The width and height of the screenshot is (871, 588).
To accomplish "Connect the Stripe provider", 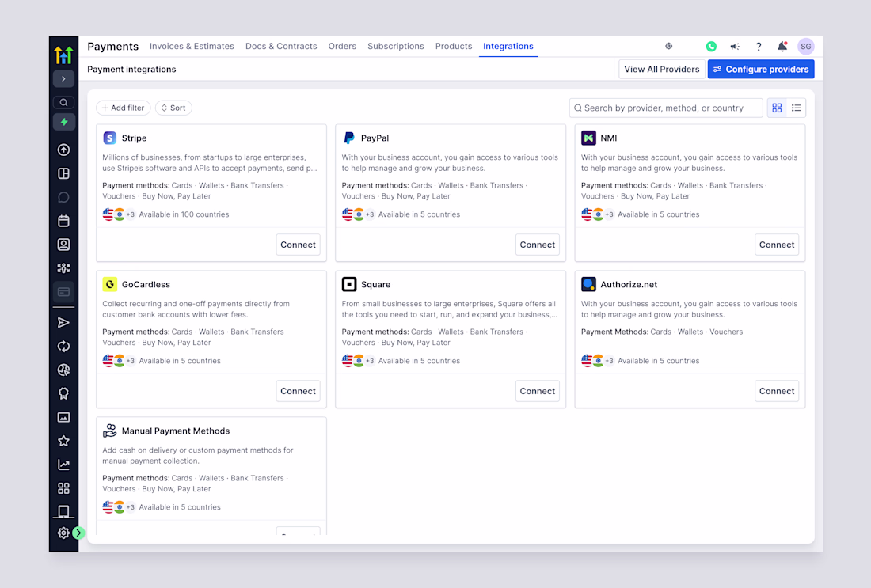I will coord(299,245).
